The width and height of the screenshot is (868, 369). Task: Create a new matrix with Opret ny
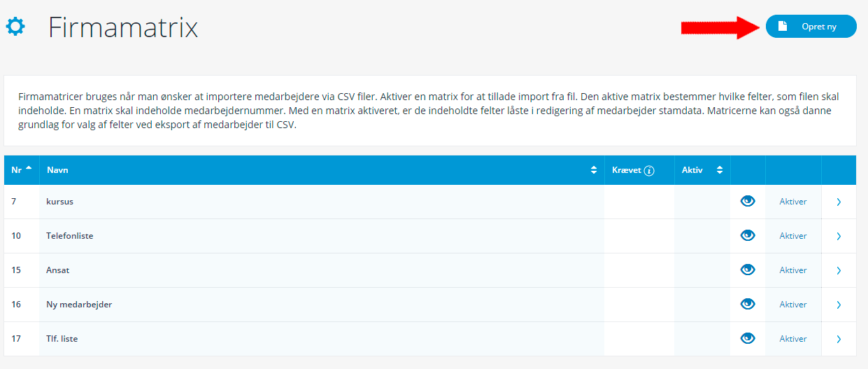[x=811, y=27]
